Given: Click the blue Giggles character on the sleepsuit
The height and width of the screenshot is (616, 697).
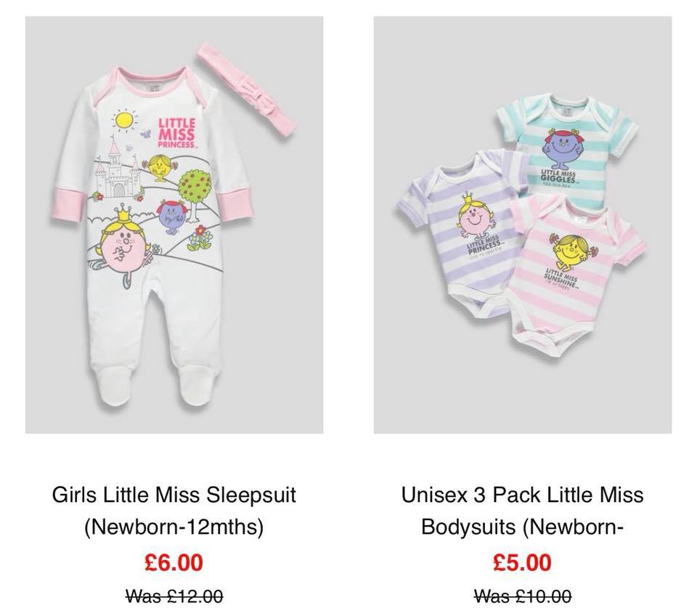Looking at the screenshot, I should click(173, 216).
